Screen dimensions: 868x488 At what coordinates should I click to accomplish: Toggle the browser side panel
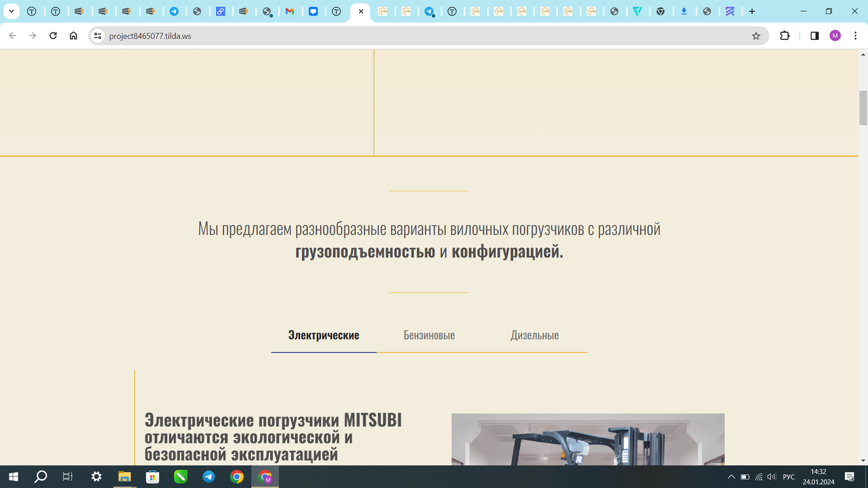pyautogui.click(x=814, y=36)
